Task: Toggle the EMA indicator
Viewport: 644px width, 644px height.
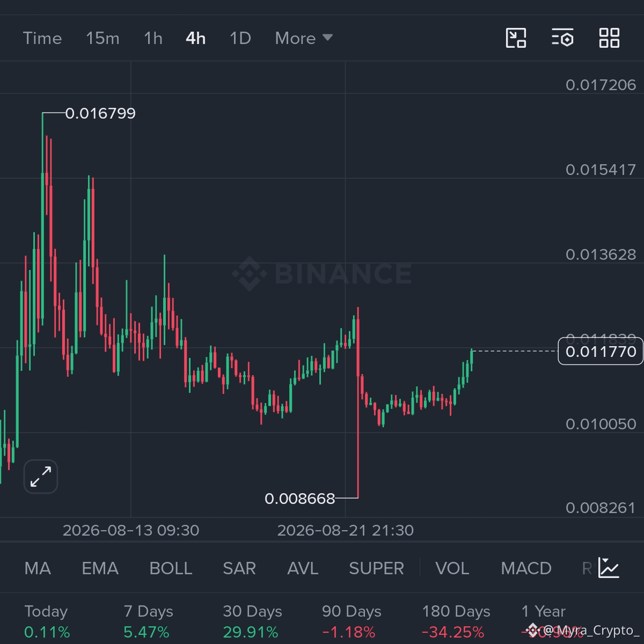Action: point(100,568)
